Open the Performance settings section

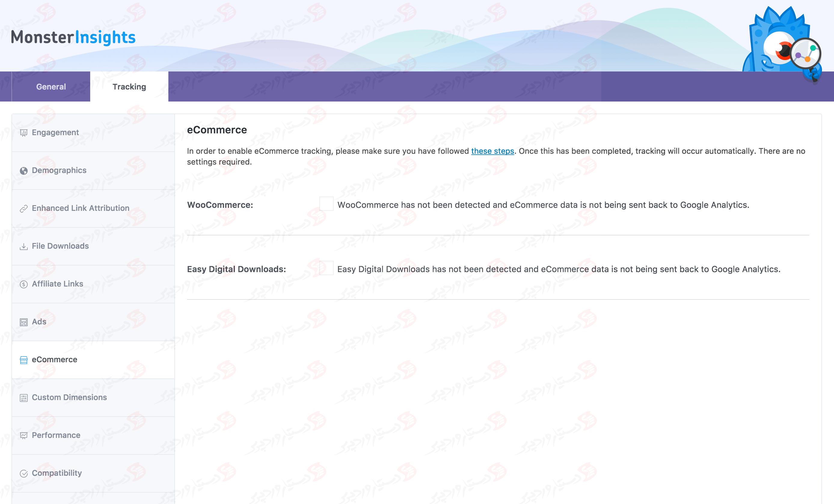tap(56, 436)
